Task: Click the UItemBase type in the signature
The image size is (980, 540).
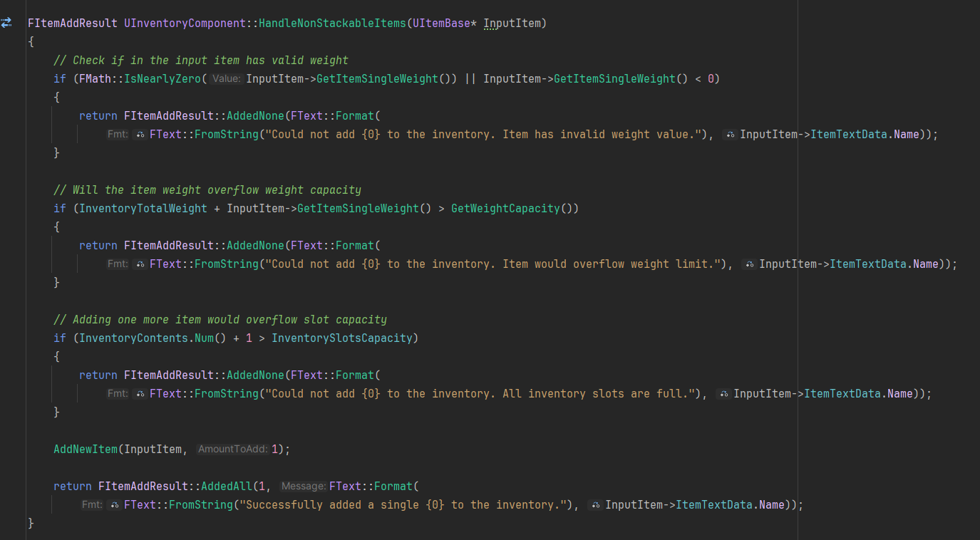Action: click(441, 23)
